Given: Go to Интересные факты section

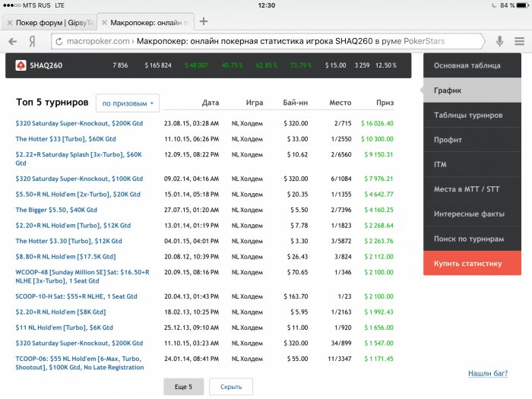Looking at the screenshot, I should point(472,214).
